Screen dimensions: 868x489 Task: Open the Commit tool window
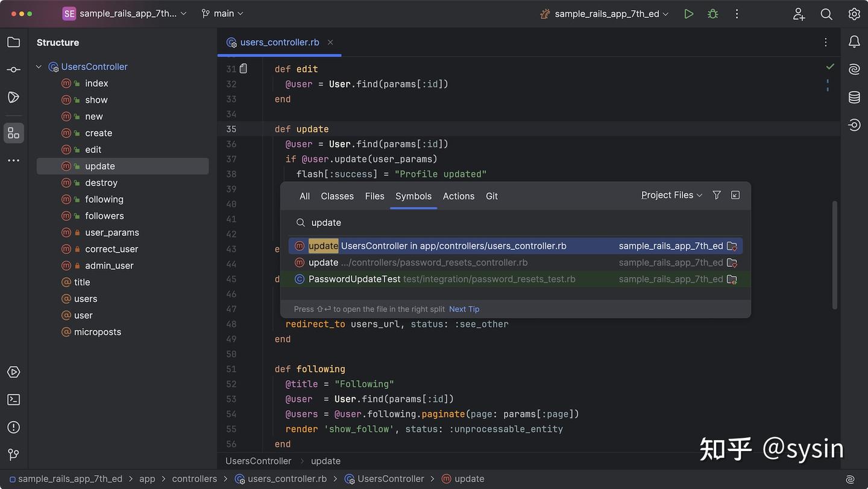(13, 70)
